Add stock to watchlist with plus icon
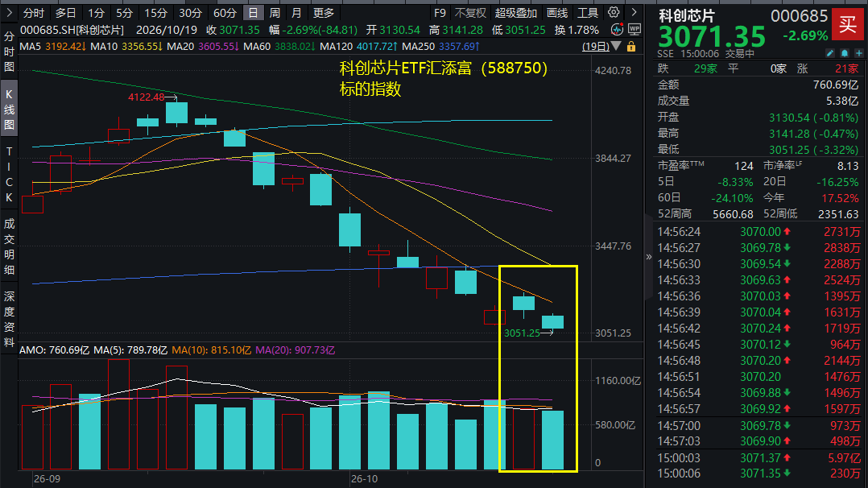868x488 pixels. [858, 53]
